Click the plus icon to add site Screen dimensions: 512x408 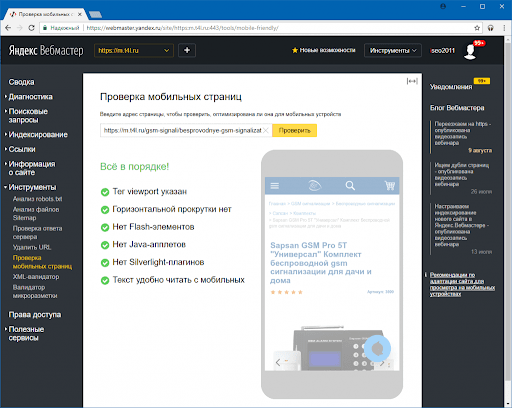[x=187, y=50]
